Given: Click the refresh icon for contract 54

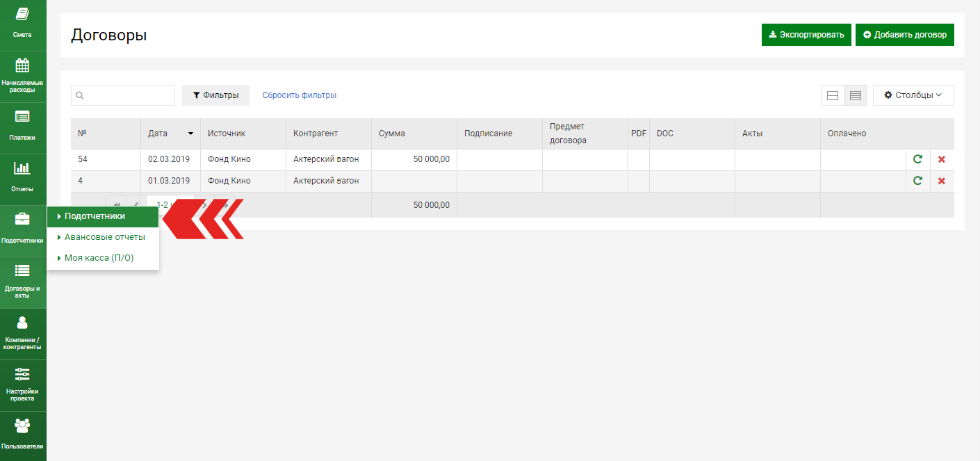Looking at the screenshot, I should click(917, 159).
